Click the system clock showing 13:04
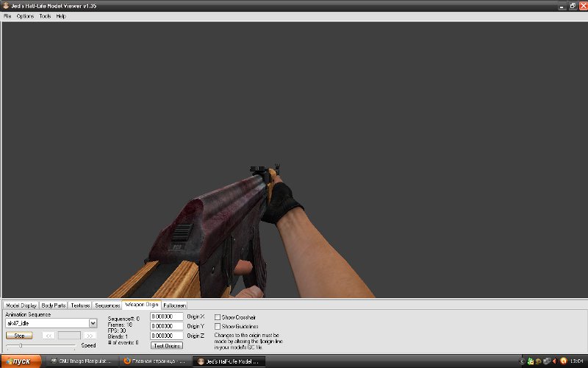Screen dimensions: 588x368 click(x=576, y=361)
